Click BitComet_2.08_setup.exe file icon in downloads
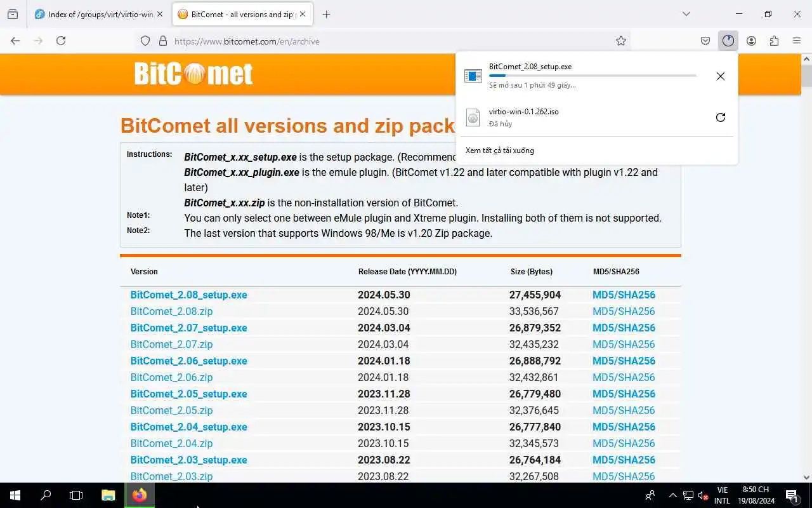 pos(473,76)
